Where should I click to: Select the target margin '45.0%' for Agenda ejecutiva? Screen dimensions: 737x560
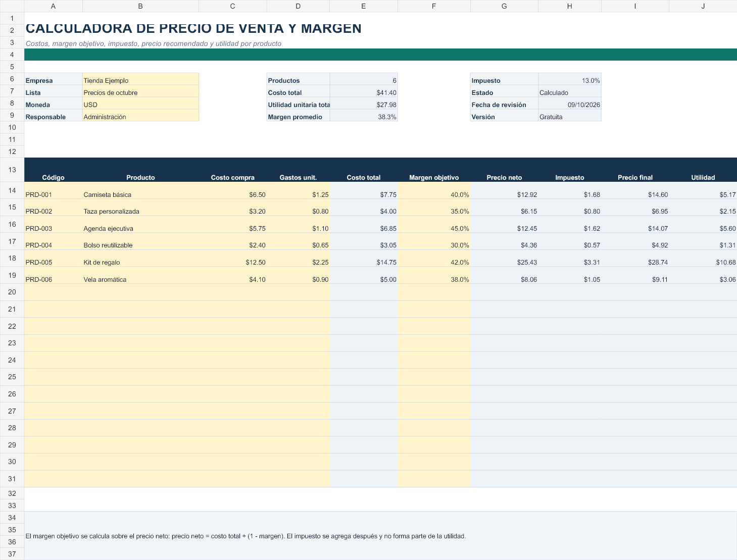coord(434,225)
